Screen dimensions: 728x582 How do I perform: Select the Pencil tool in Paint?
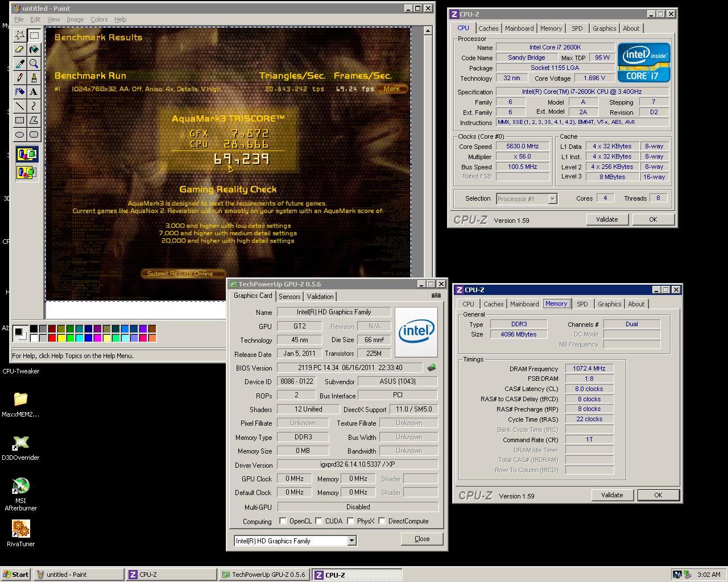[20, 78]
